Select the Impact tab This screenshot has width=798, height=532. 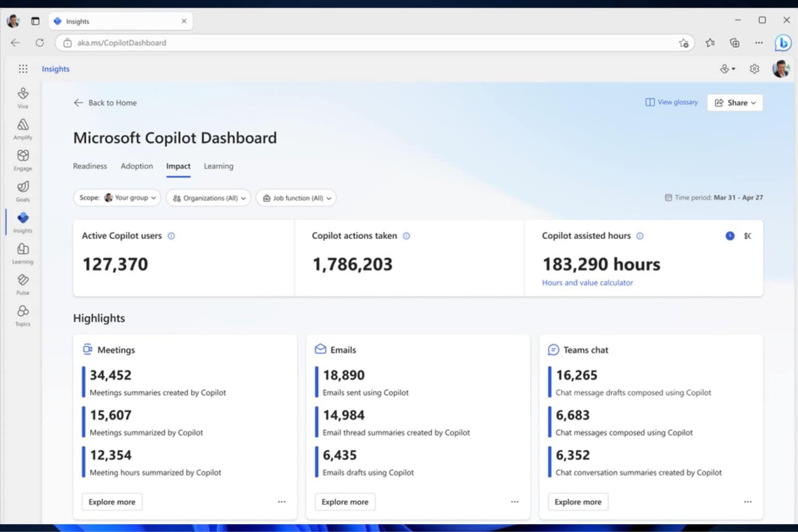(x=178, y=166)
